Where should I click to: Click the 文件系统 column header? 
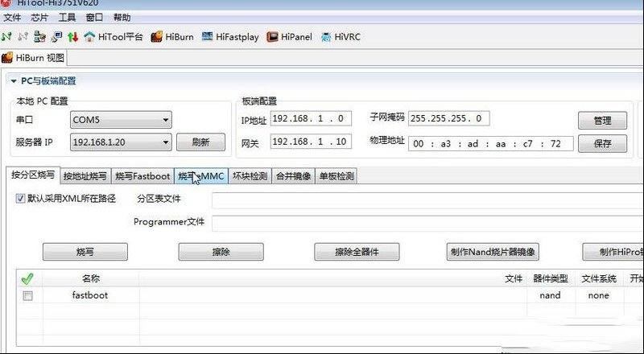(599, 278)
